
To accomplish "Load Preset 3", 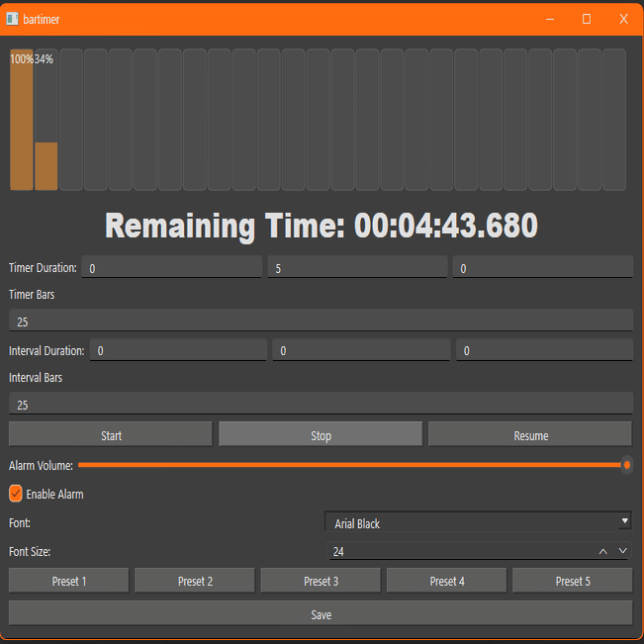I will pos(321,581).
